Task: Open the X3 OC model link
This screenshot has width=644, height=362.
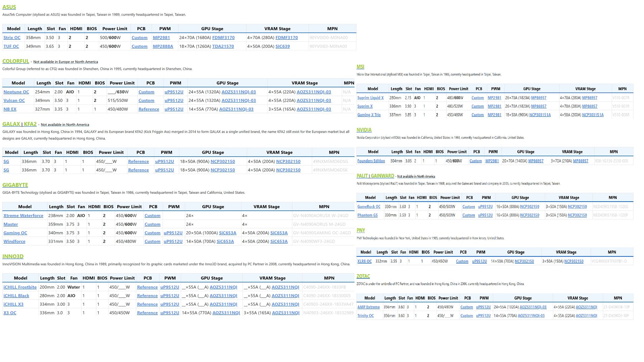Action: 10,313
